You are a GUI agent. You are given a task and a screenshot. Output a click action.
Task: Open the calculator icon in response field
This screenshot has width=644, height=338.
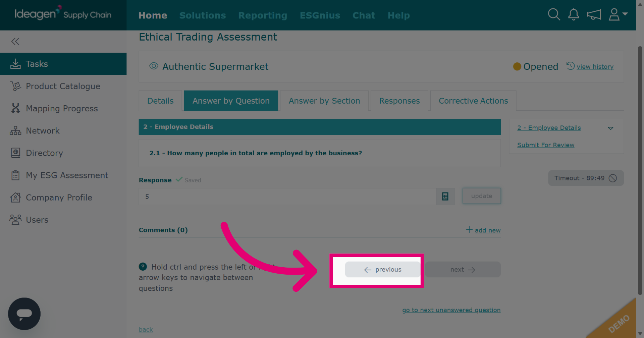445,196
